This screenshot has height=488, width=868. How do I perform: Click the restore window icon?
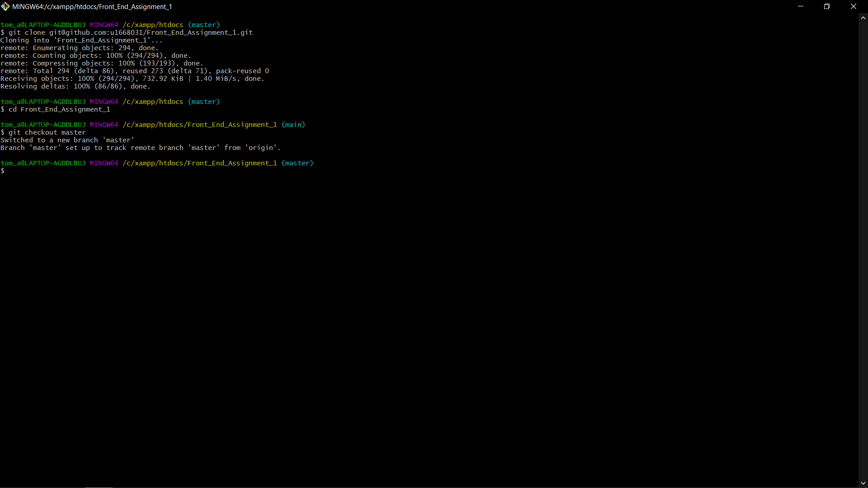(827, 6)
